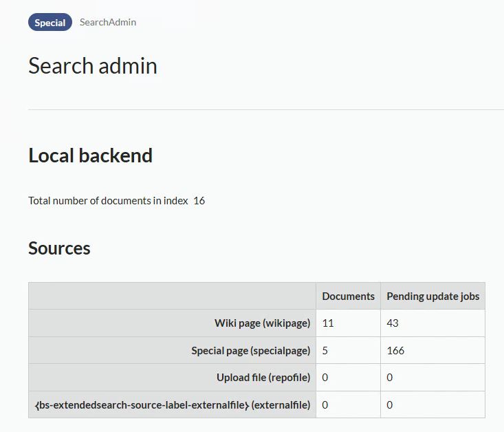Viewport: 504px width, 432px height.
Task: Select the Wiki page (wikipage) row label
Action: click(x=262, y=323)
